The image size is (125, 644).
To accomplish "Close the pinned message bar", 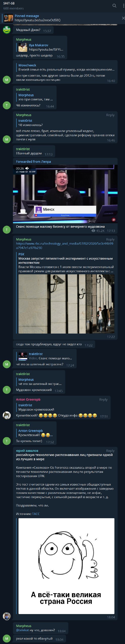I will 123,18.
